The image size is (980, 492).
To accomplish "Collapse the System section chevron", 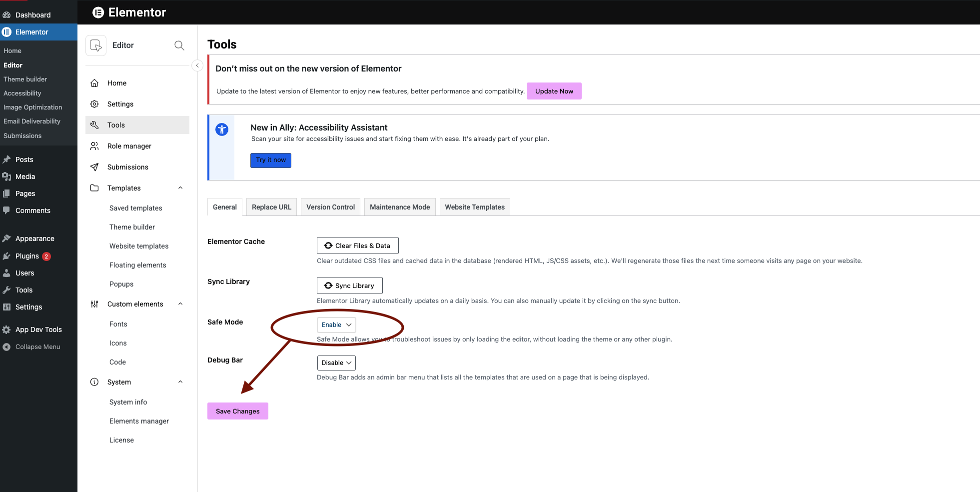I will pyautogui.click(x=180, y=382).
